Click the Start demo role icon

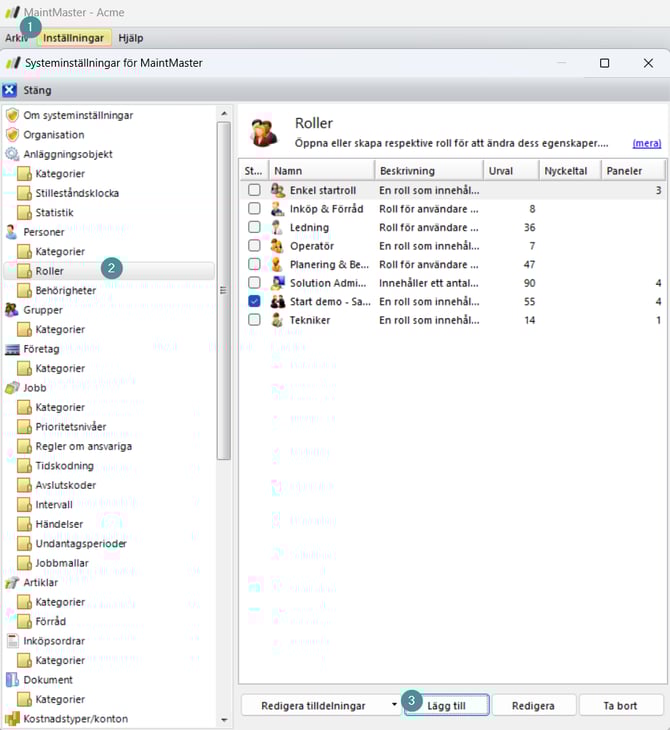(x=277, y=301)
